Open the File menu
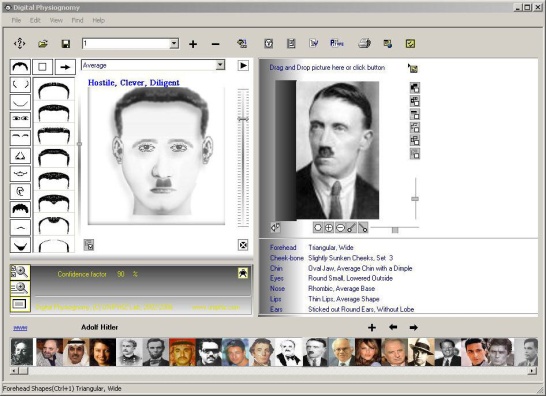 click(x=16, y=20)
